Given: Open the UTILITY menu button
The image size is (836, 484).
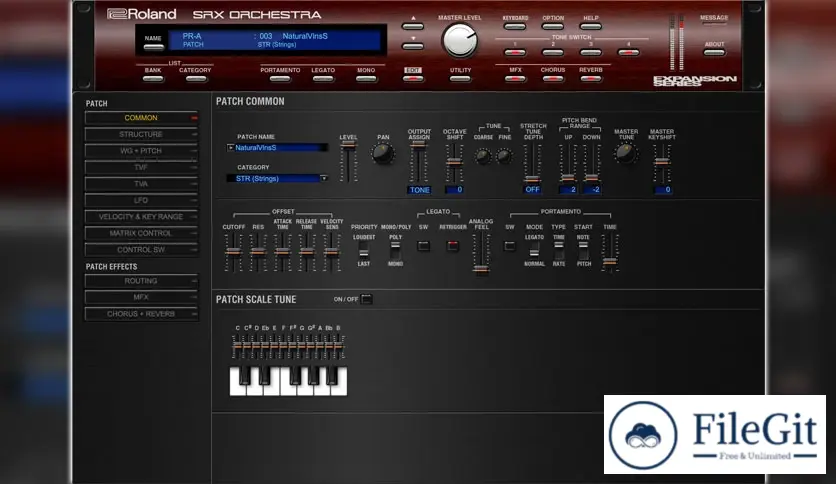Looking at the screenshot, I should click(460, 79).
